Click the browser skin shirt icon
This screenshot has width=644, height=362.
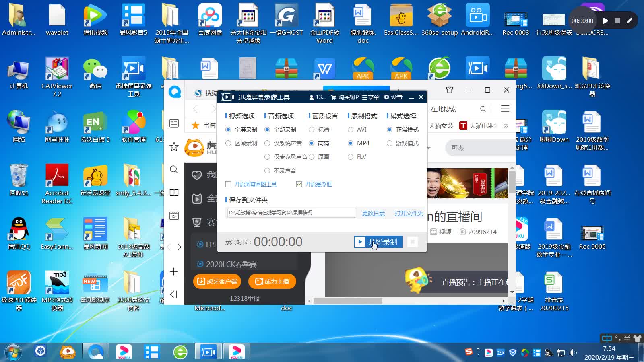point(450,90)
